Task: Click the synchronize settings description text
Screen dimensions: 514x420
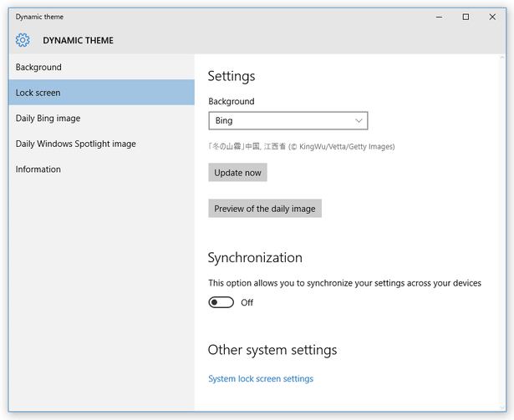Action: coord(345,283)
